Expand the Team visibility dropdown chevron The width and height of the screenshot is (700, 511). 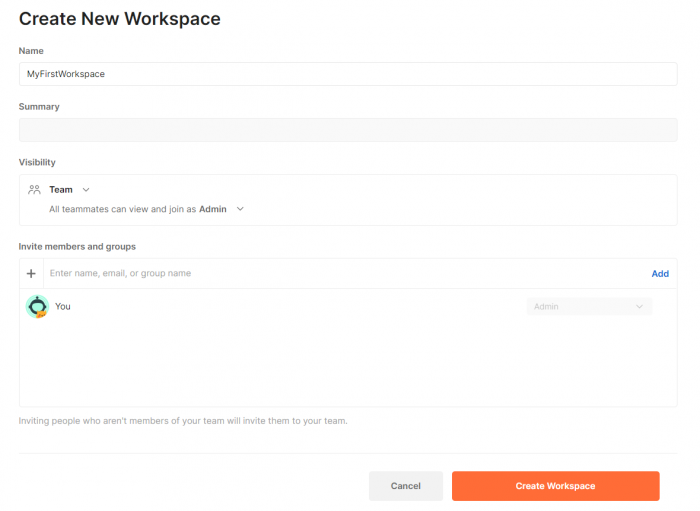(x=86, y=190)
